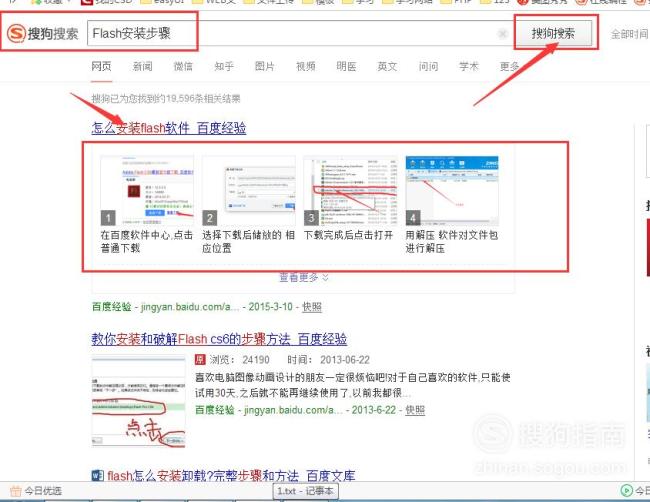Open the 视频 tab

point(306,66)
